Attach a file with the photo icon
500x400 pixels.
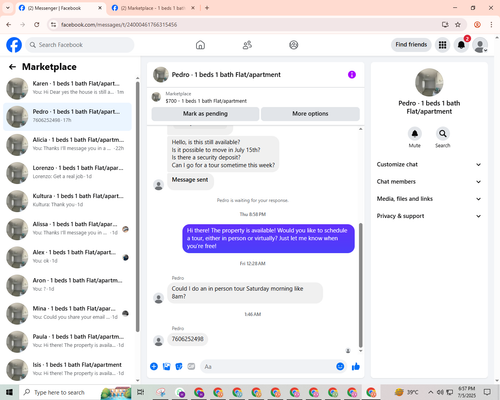(166, 367)
